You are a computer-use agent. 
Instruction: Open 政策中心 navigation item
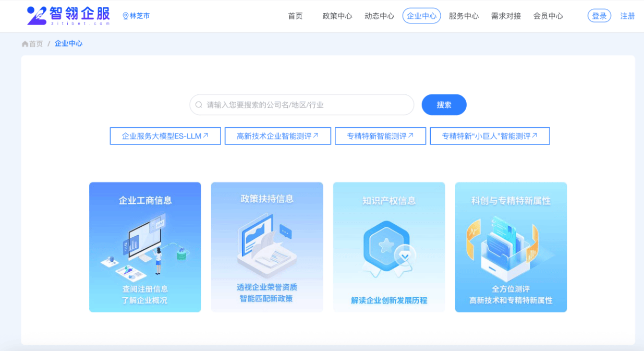[337, 16]
